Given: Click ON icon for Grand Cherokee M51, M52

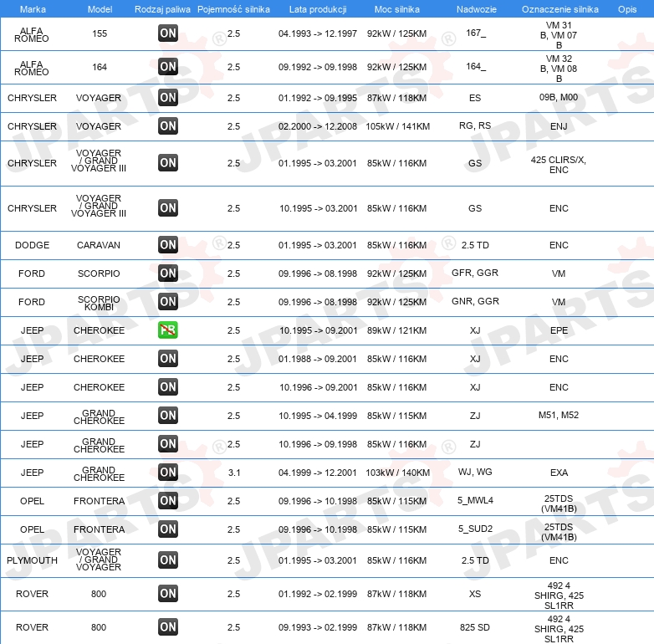Looking at the screenshot, I should pos(168,416).
